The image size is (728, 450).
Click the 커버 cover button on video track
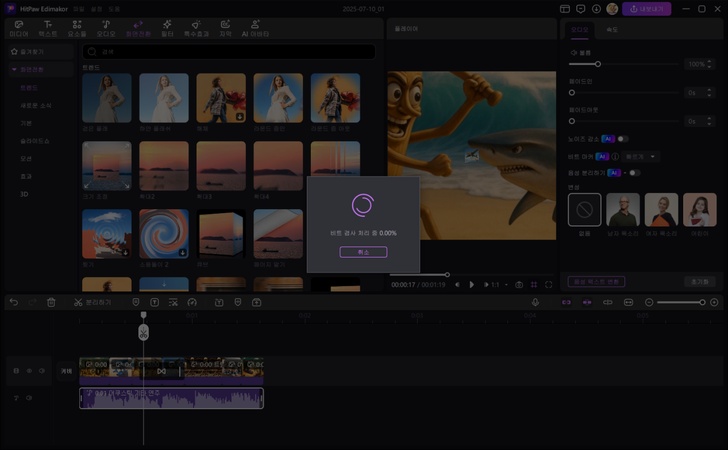(66, 371)
